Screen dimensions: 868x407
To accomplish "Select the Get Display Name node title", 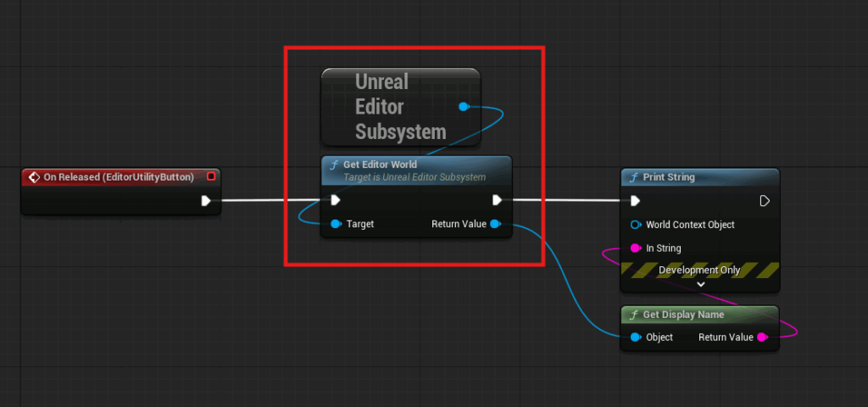I will point(683,315).
